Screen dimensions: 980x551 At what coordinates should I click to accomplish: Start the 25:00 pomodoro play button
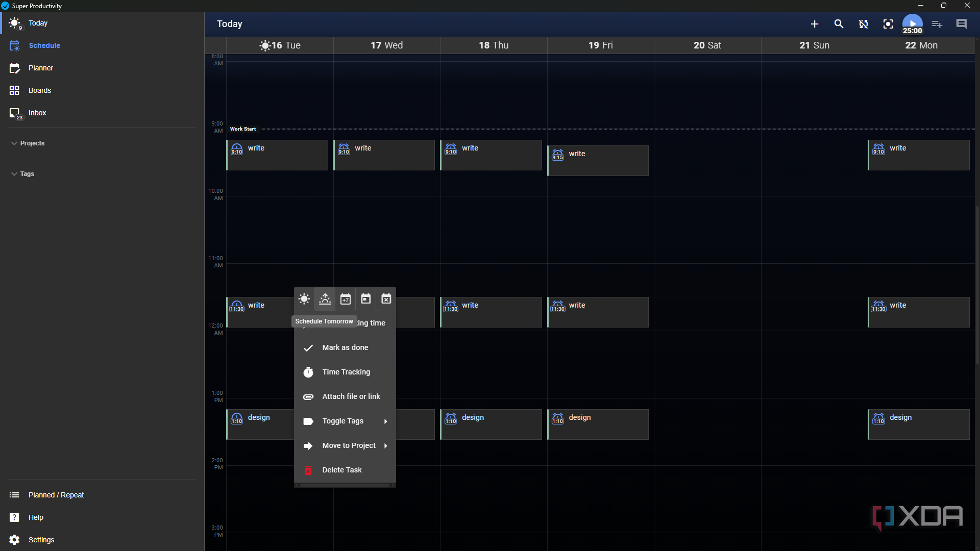[x=913, y=24]
